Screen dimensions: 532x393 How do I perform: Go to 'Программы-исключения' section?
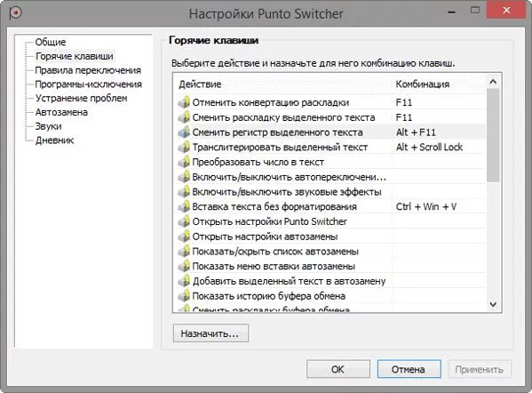(x=89, y=84)
